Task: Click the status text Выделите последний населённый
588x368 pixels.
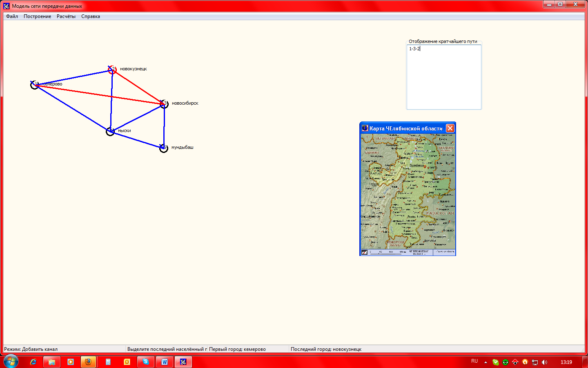Action: (x=167, y=349)
